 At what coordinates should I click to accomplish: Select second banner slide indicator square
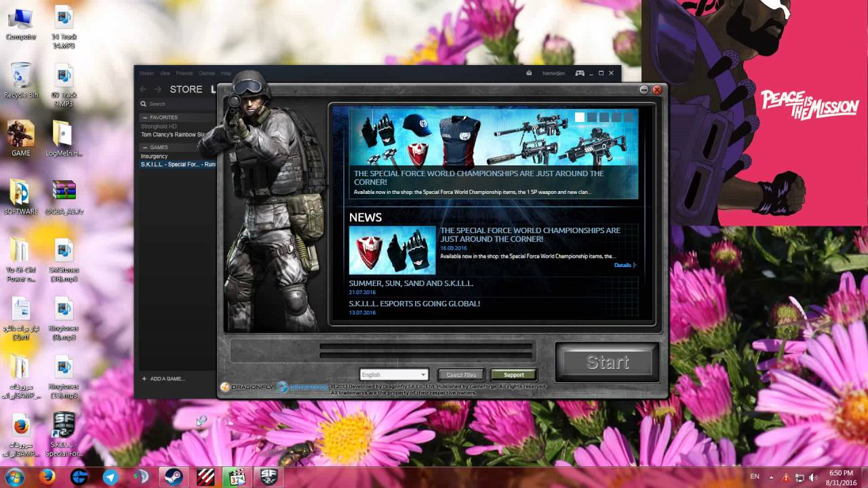pos(592,117)
